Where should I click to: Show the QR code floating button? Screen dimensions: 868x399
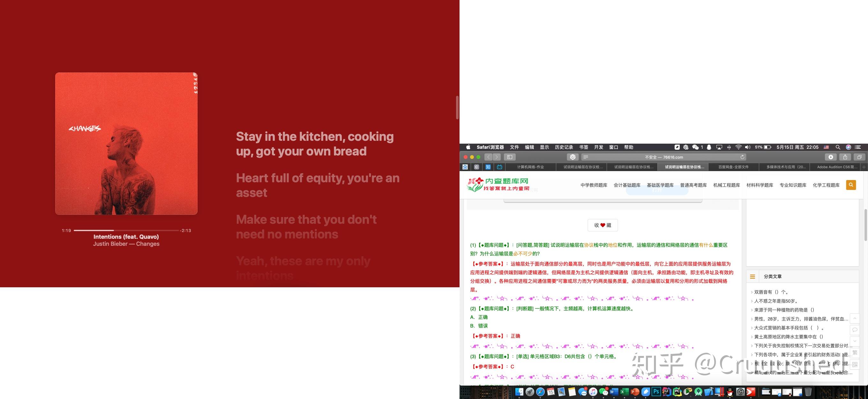[x=855, y=364]
